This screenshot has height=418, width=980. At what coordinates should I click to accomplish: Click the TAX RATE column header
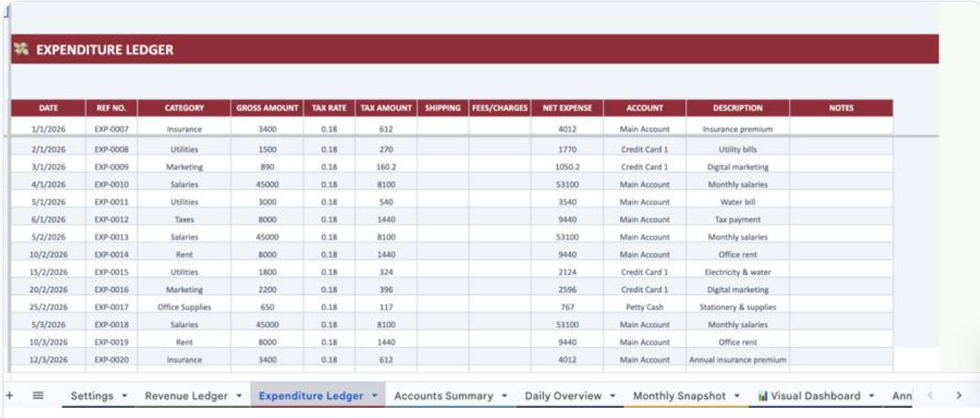pos(329,108)
